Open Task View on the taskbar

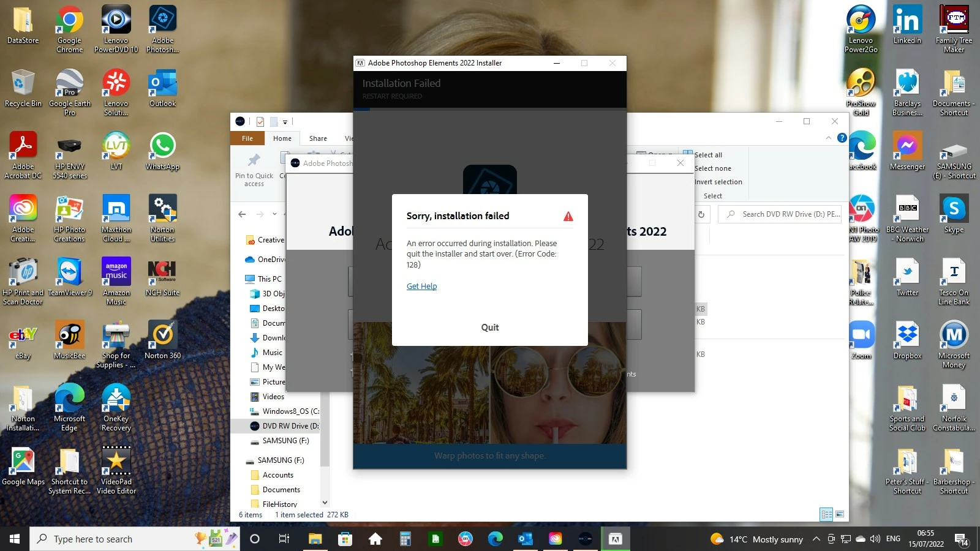tap(284, 539)
